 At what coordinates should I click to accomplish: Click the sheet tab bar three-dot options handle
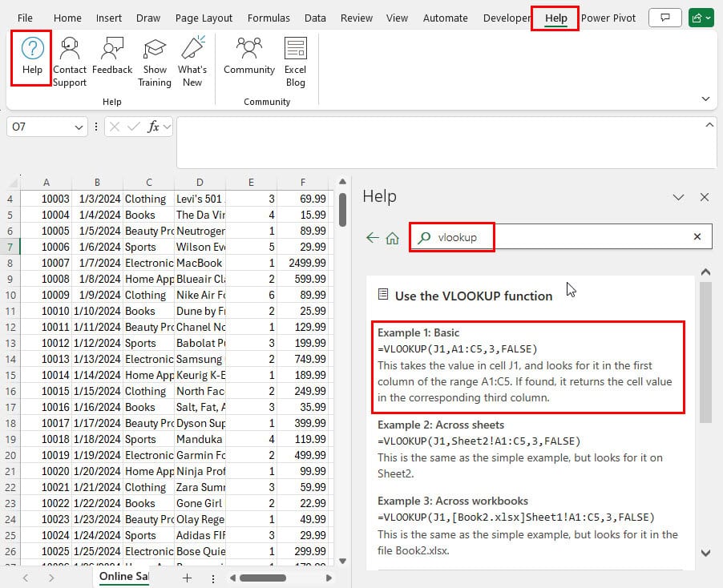coord(213,578)
